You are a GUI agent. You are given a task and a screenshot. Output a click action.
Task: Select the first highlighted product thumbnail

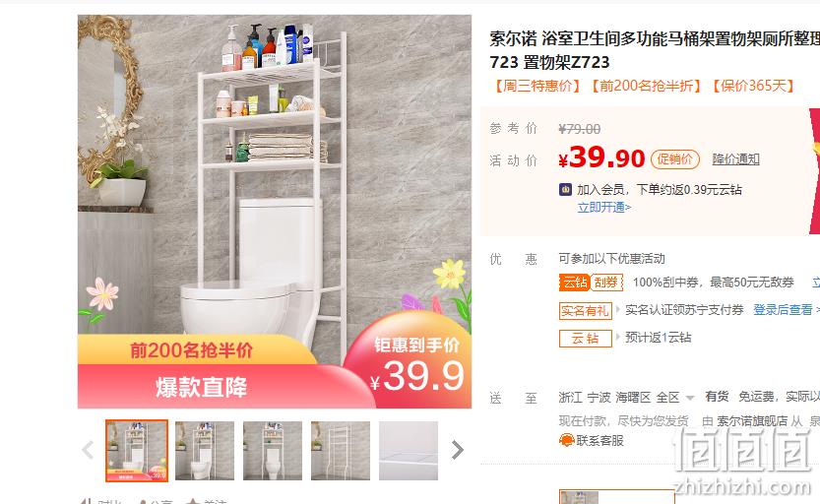point(137,450)
